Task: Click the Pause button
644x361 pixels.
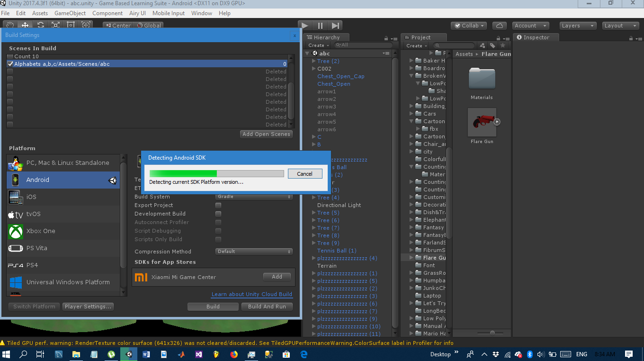Action: tap(320, 26)
